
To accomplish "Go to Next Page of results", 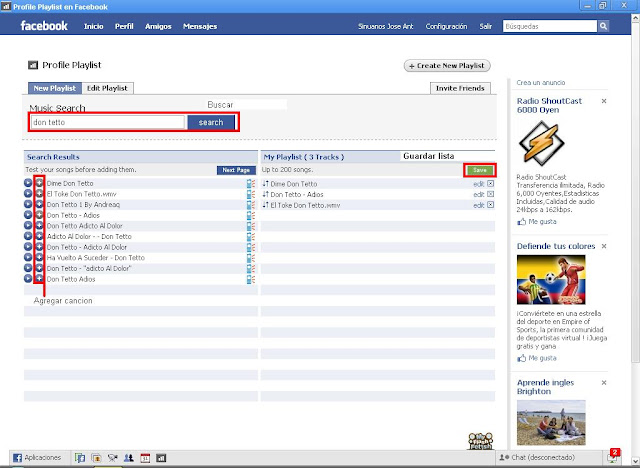I will 236,170.
